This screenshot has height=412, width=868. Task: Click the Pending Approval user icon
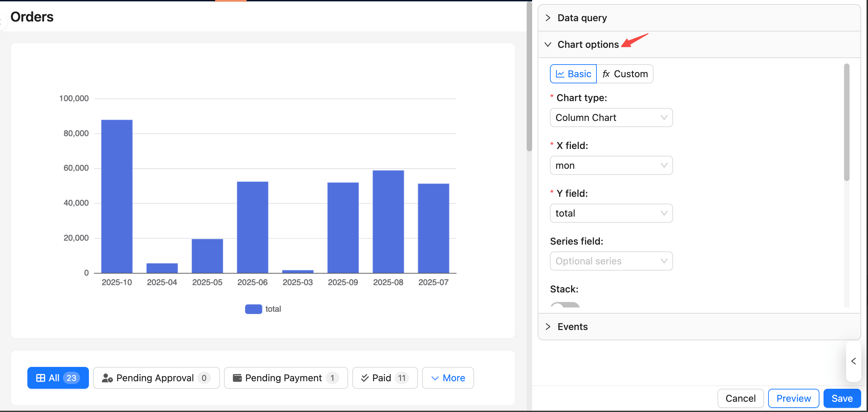107,378
